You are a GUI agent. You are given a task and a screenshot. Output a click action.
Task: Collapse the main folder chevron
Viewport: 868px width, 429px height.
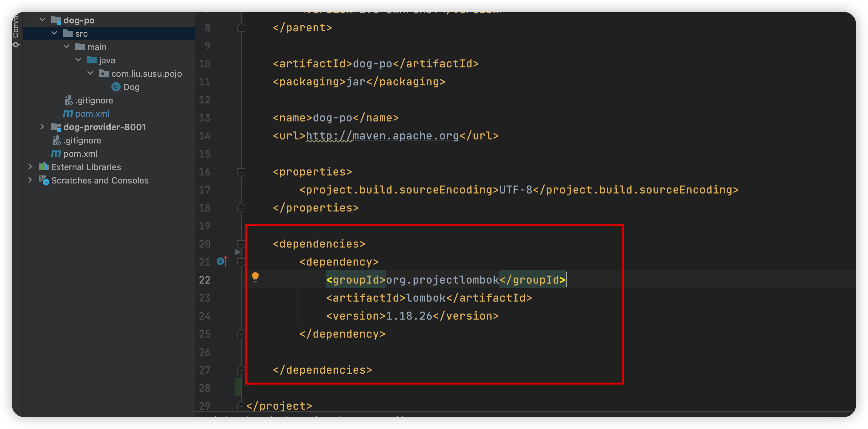pyautogui.click(x=66, y=47)
